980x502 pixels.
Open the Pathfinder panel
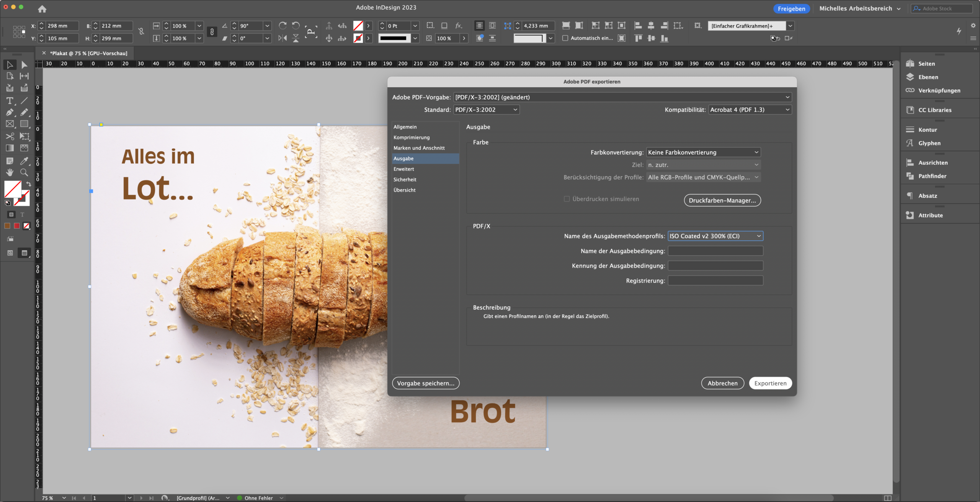[910, 176]
